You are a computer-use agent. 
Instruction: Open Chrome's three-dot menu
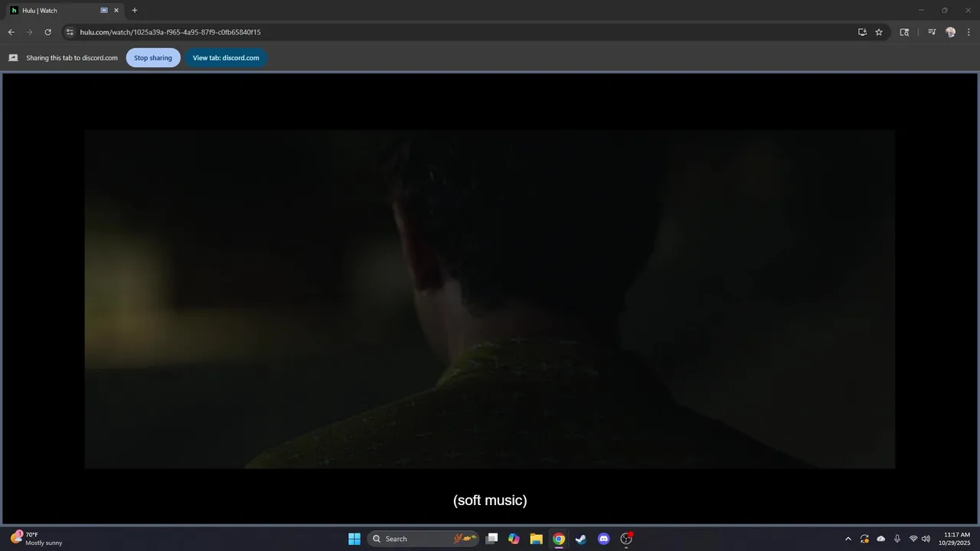pyautogui.click(x=969, y=32)
